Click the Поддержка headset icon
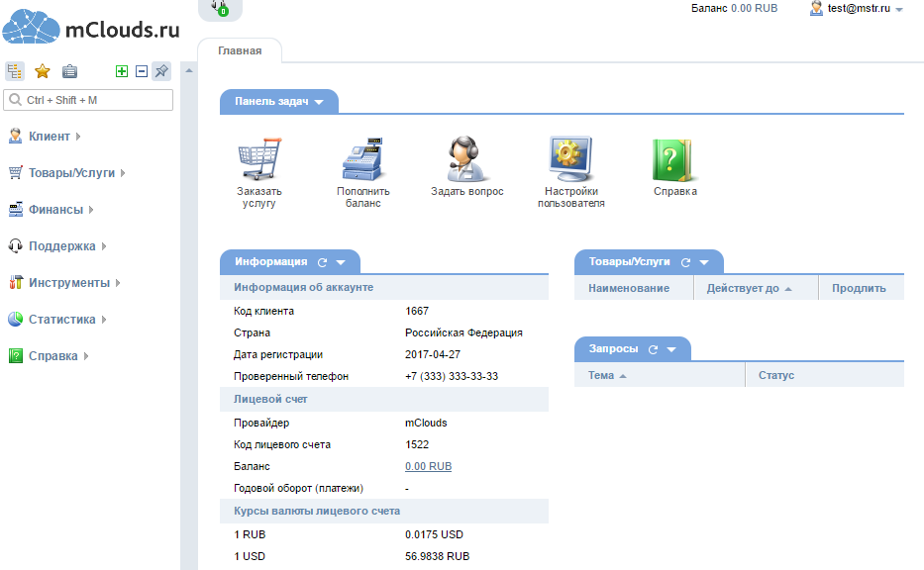The width and height of the screenshot is (924, 570). coord(15,245)
